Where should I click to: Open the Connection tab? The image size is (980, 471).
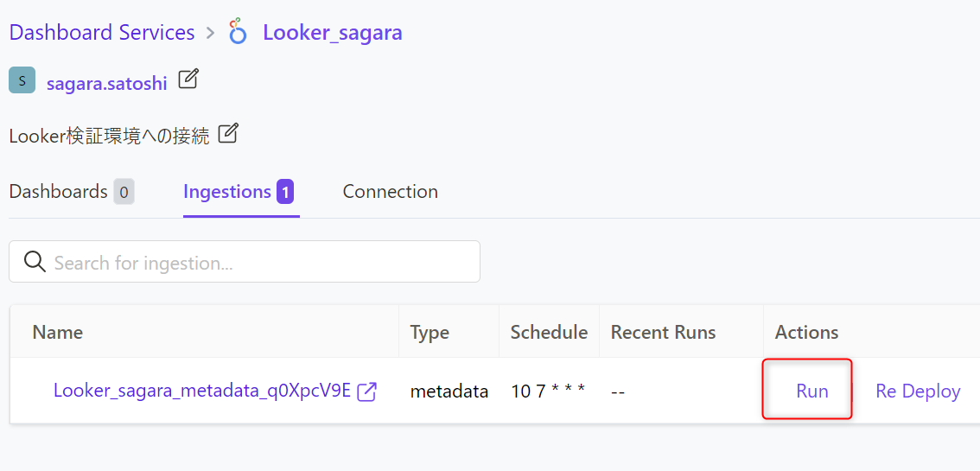pyautogui.click(x=390, y=191)
